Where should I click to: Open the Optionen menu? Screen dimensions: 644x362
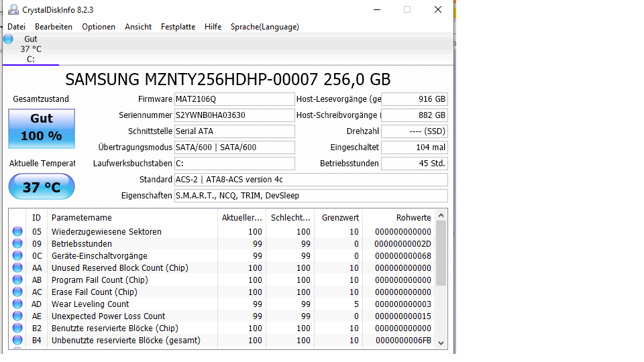(99, 27)
